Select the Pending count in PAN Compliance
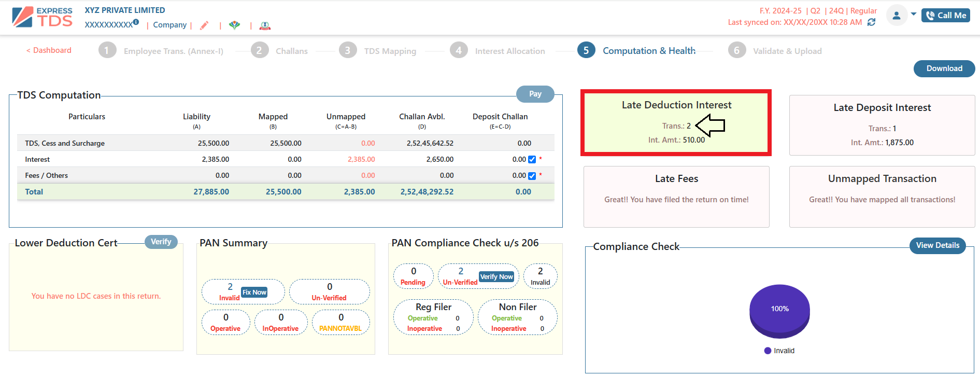 [413, 276]
